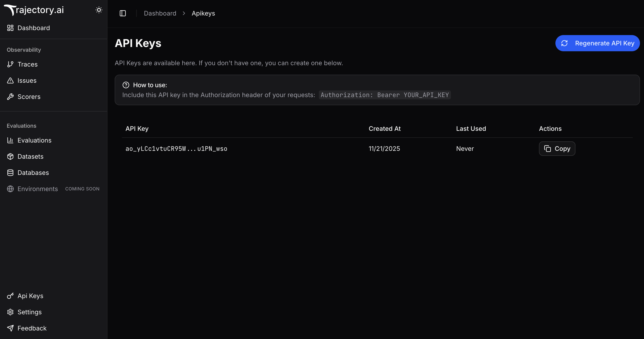Click the Scorers wrench icon

click(10, 96)
